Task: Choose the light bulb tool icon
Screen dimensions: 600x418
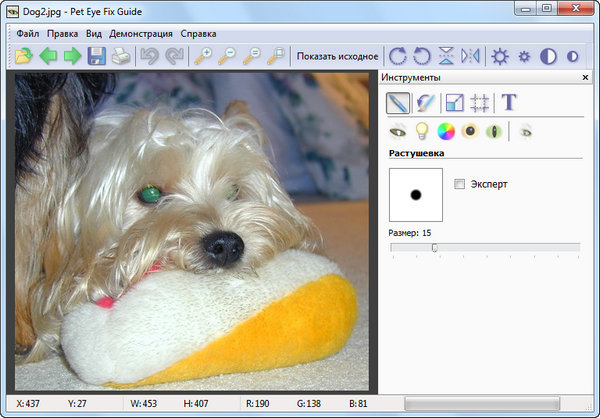Action: click(422, 131)
